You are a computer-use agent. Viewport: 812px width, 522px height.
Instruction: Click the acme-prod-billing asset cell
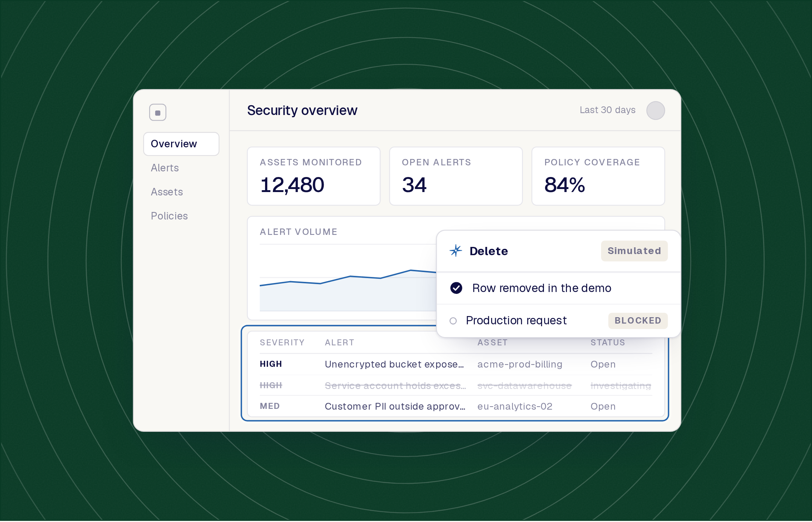(x=520, y=364)
